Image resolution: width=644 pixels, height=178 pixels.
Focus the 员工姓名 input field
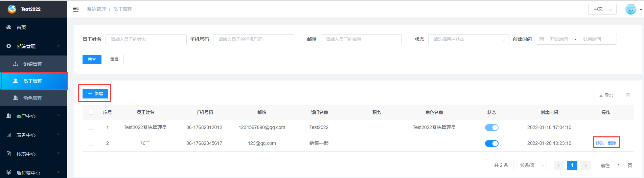point(146,39)
